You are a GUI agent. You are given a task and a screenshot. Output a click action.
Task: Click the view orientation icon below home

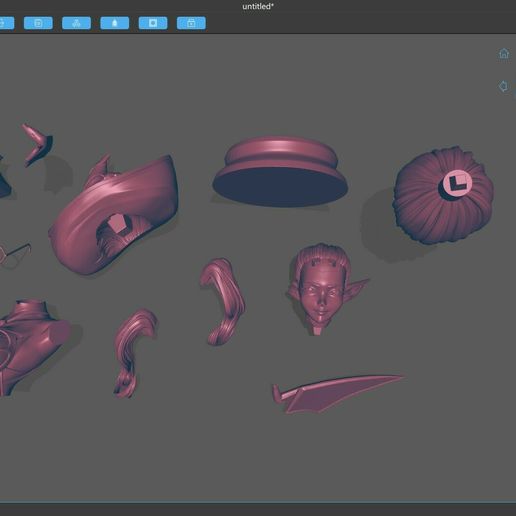click(x=503, y=86)
